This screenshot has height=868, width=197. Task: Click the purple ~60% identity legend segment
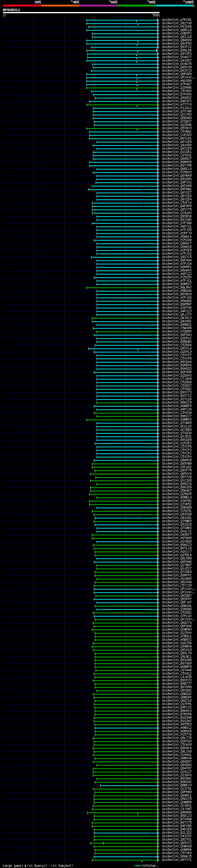pos(99,6)
